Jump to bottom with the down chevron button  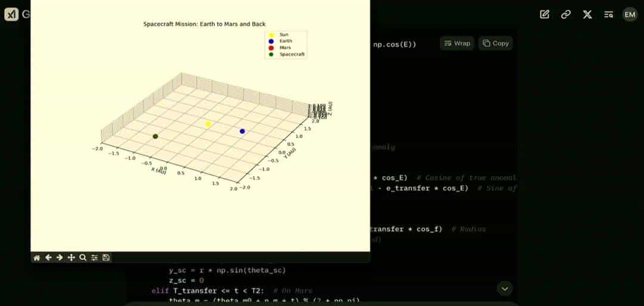click(505, 289)
